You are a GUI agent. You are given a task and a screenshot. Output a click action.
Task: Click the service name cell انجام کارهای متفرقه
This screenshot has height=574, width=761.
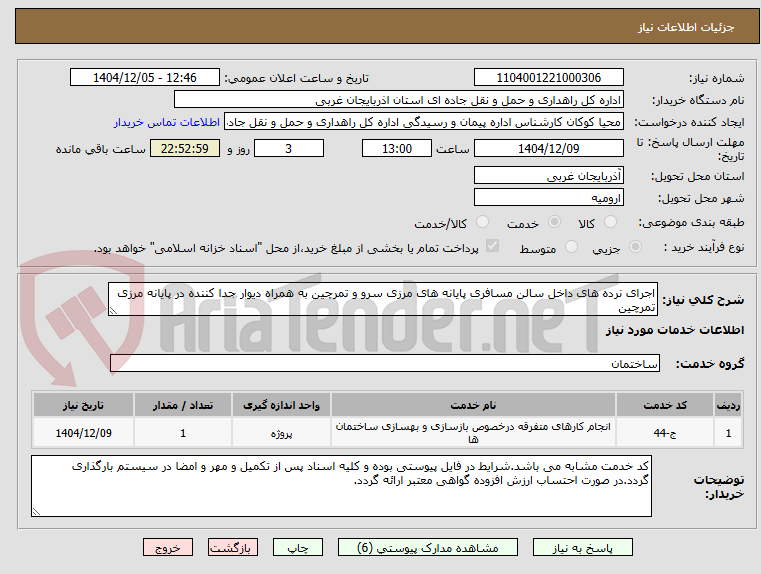(x=473, y=432)
